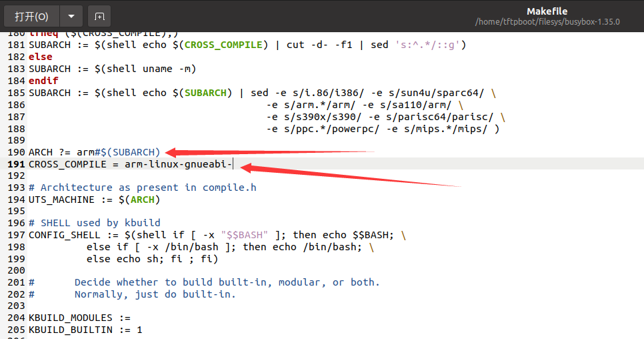Image resolution: width=644 pixels, height=339 pixels.
Task: Click the green 'CROSS_COMPILE' reference on line 181
Action: click(x=223, y=45)
